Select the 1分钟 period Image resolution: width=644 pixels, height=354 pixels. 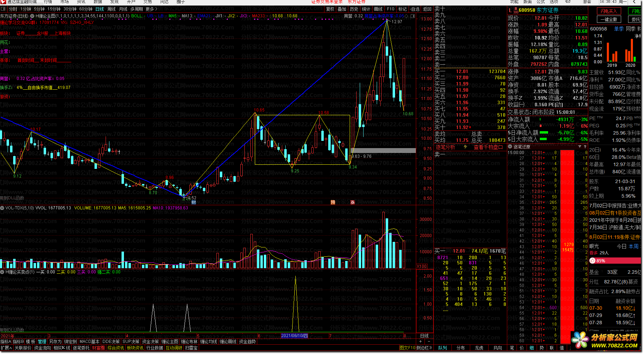[26, 9]
